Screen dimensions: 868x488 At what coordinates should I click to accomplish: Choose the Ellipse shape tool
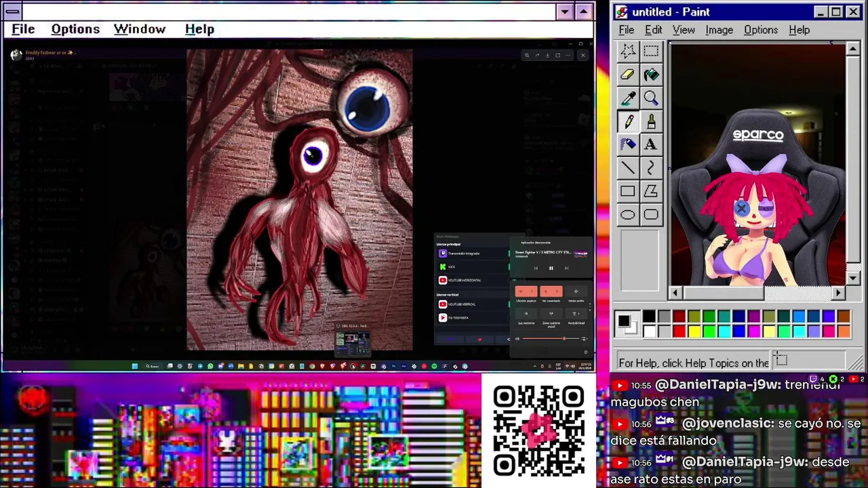coord(628,215)
